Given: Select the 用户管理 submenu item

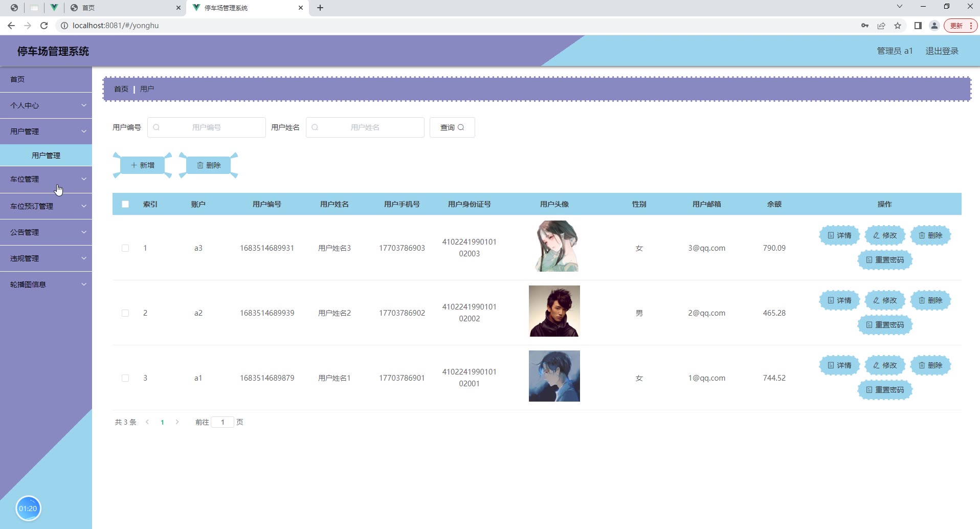Looking at the screenshot, I should click(46, 156).
